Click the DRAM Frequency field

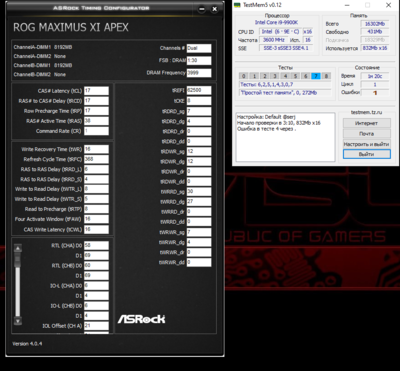pyautogui.click(x=199, y=73)
